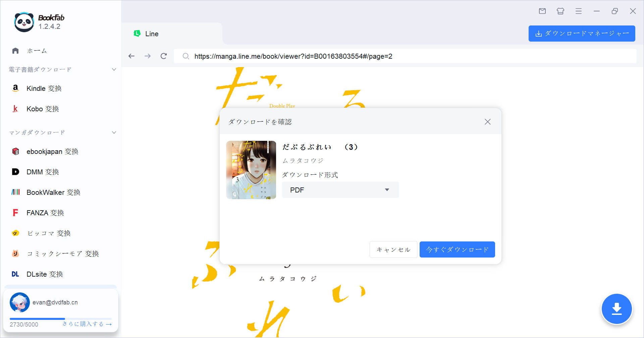
Task: Collapse the マンガダウンロード section
Action: 114,132
